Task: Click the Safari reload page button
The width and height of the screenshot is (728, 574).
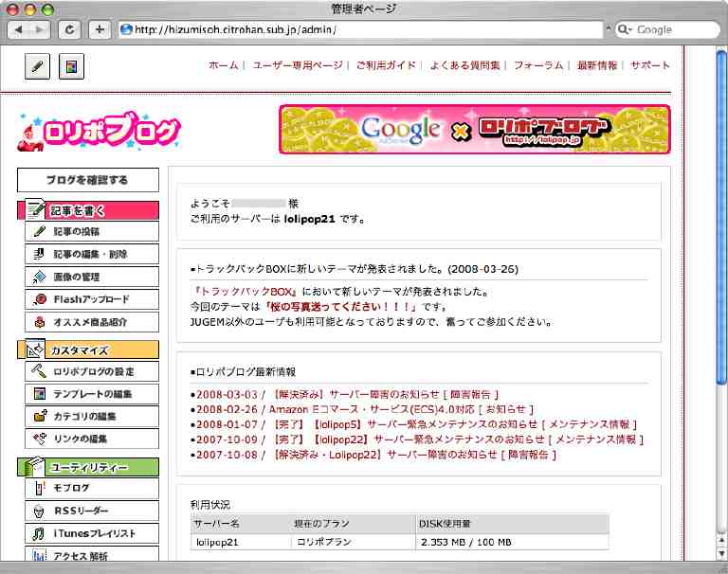Action: coord(69,29)
